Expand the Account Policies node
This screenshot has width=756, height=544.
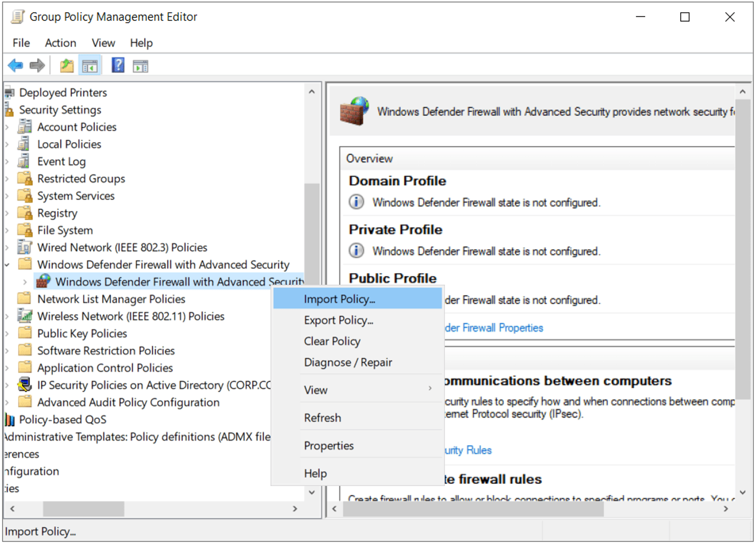tap(7, 127)
